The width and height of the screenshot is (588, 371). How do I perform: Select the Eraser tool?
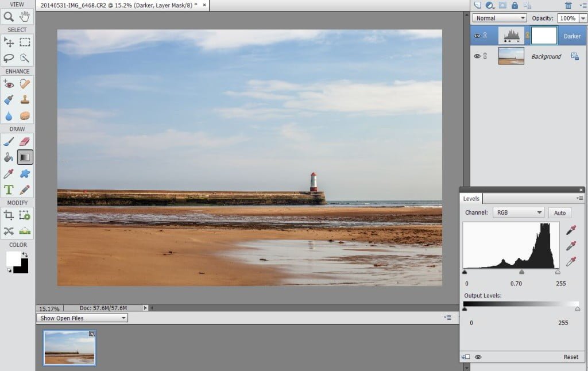pyautogui.click(x=25, y=141)
